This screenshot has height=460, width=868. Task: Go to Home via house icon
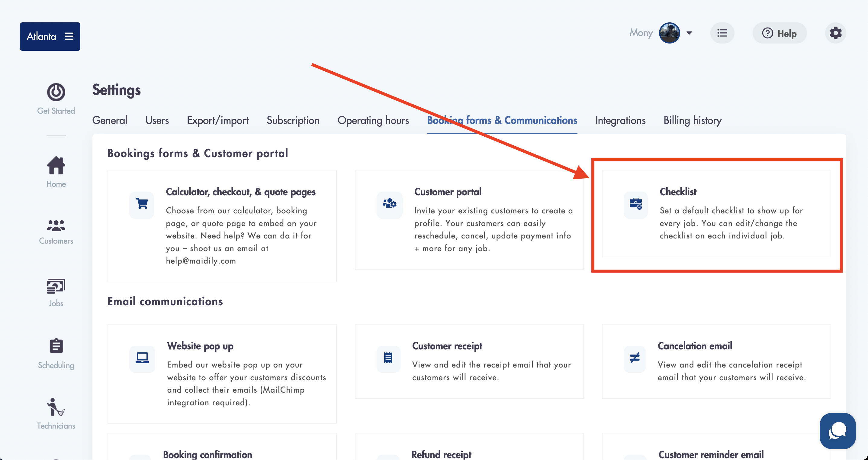tap(56, 165)
